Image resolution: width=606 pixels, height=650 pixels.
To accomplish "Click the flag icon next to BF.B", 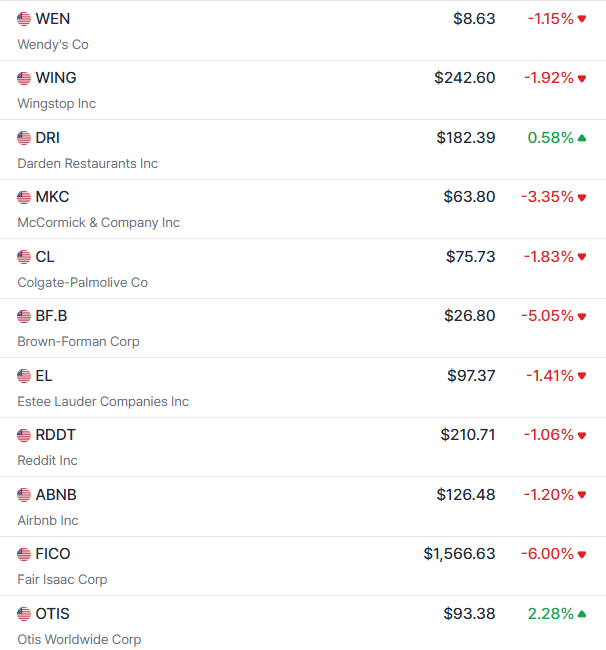I will click(x=24, y=316).
